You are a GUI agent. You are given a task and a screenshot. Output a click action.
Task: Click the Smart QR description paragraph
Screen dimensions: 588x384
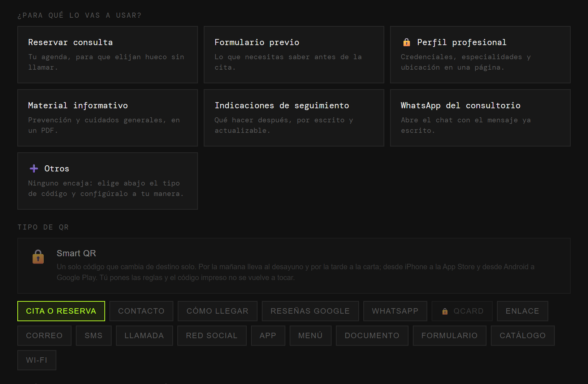[x=295, y=272]
